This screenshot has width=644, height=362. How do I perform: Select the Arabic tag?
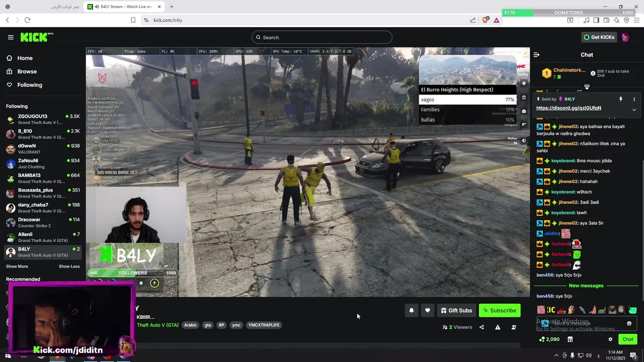point(190,325)
